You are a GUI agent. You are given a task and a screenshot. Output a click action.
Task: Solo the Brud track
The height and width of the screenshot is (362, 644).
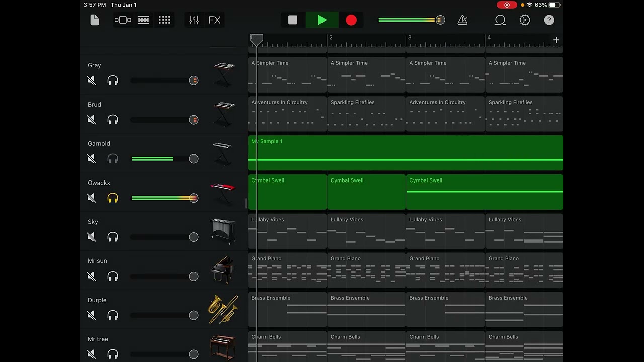(113, 120)
